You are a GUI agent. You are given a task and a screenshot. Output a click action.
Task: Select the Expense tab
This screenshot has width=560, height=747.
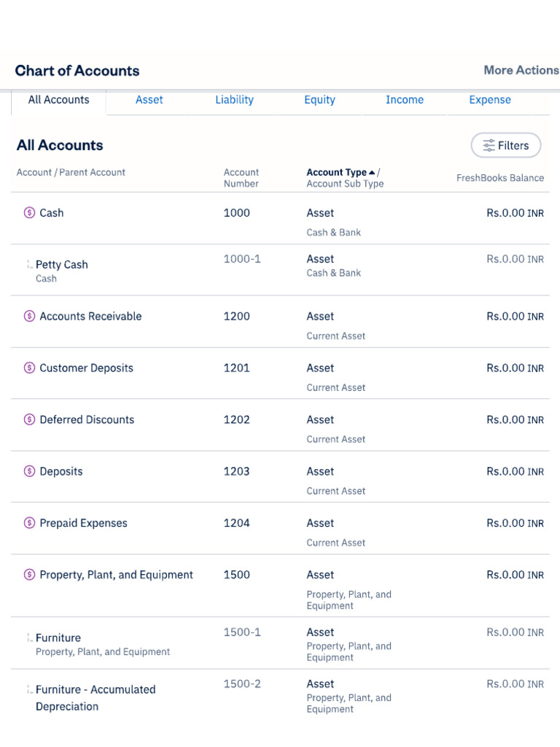[490, 100]
